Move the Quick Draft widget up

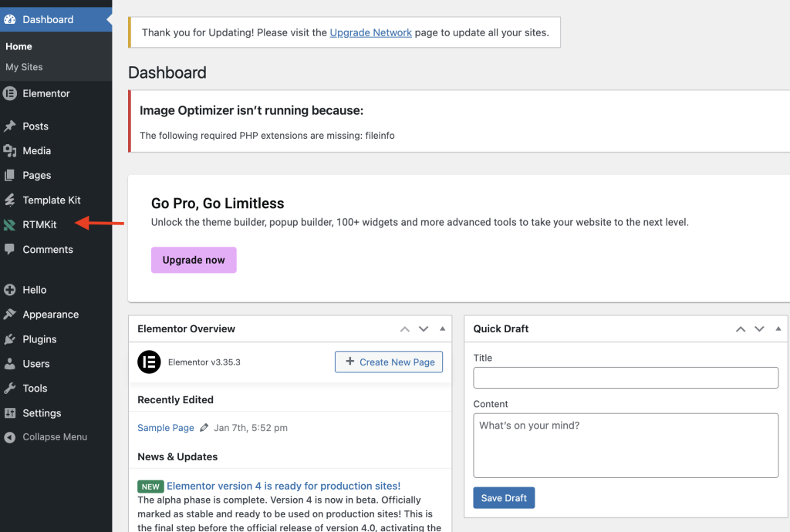[x=741, y=329]
